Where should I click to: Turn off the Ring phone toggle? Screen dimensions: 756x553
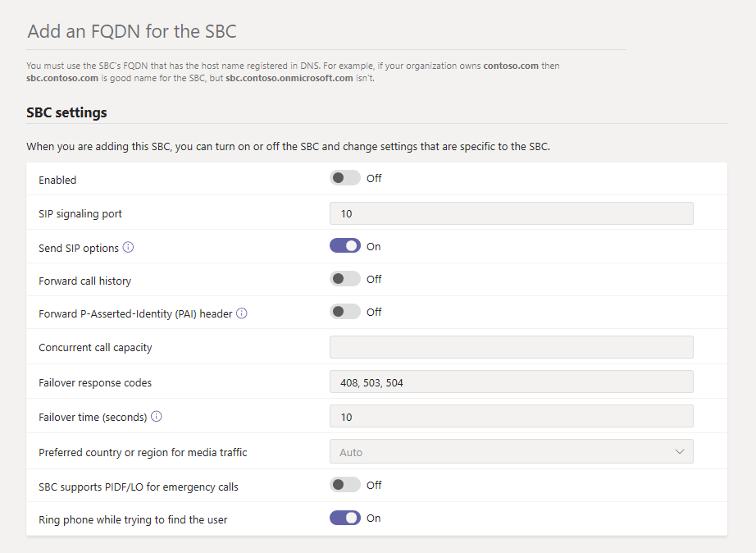pyautogui.click(x=345, y=518)
